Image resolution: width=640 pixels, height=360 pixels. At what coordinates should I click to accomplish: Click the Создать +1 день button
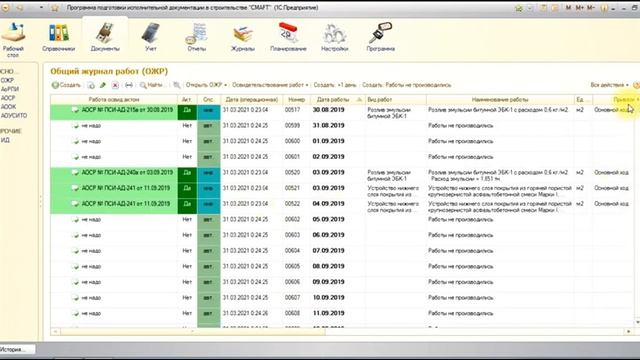[335, 85]
